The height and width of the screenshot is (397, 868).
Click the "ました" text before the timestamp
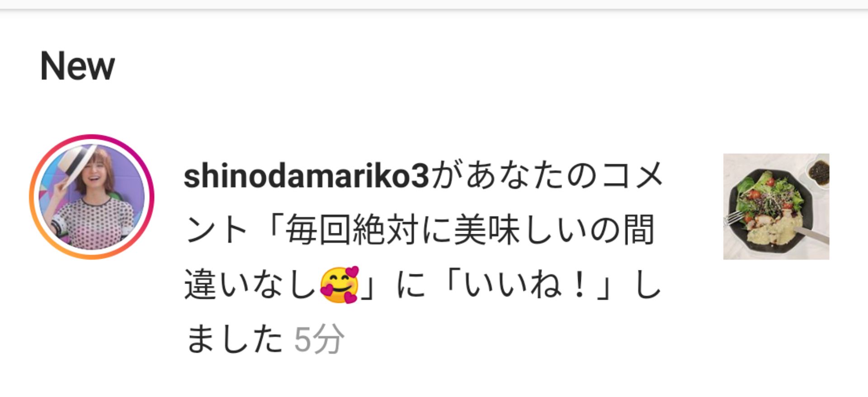[233, 339]
